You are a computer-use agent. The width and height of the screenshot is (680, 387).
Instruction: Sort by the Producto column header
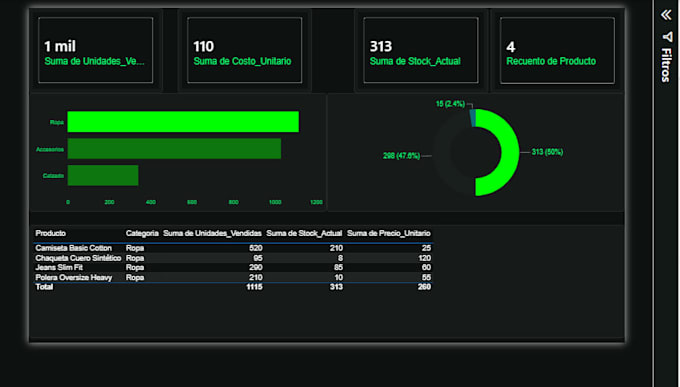coord(51,233)
